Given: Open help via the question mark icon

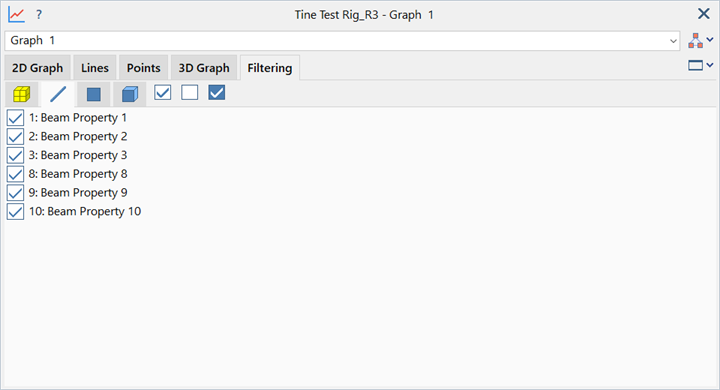Looking at the screenshot, I should point(39,15).
